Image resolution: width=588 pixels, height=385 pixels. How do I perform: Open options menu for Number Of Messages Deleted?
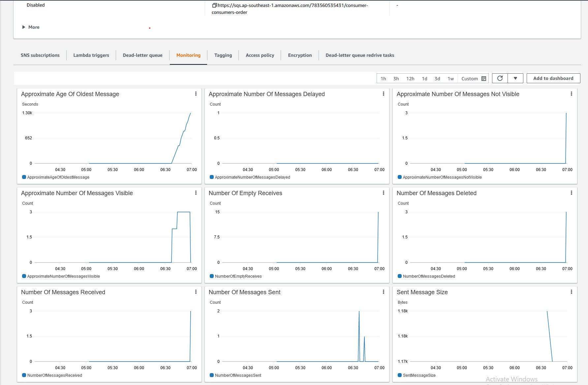[572, 193]
